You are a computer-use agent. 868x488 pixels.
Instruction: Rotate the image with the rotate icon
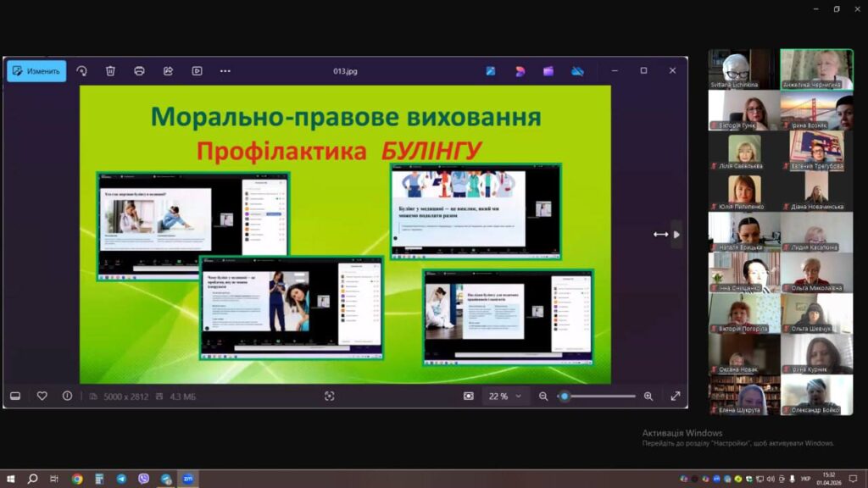pos(82,71)
